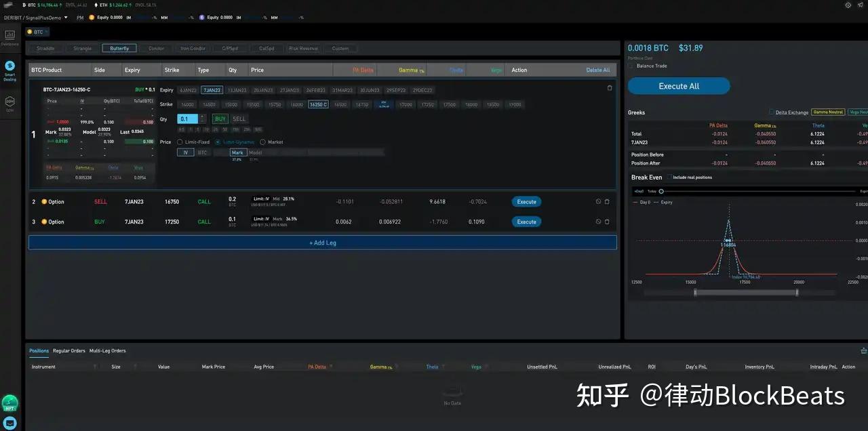Viewport: 868px width, 431px height.
Task: Click the chart range right handle
Action: tap(797, 293)
